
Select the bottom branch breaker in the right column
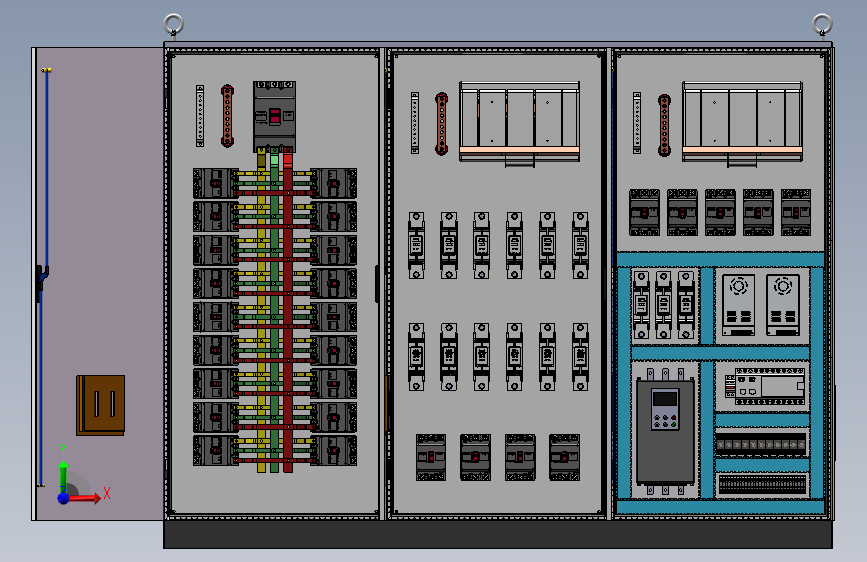click(x=333, y=450)
